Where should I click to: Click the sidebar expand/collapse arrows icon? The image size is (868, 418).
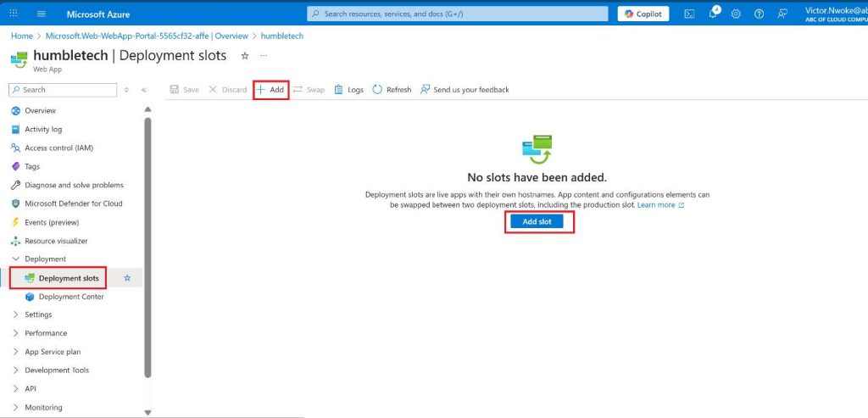click(126, 90)
